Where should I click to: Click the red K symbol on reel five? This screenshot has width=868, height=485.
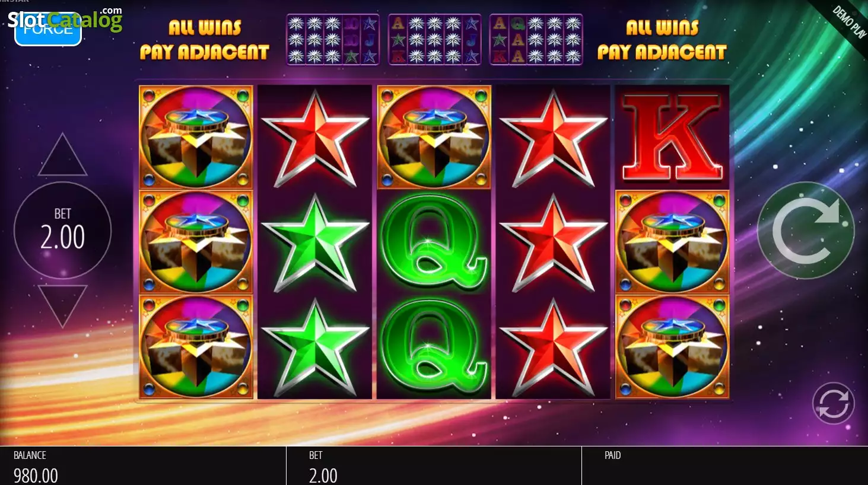coord(672,137)
